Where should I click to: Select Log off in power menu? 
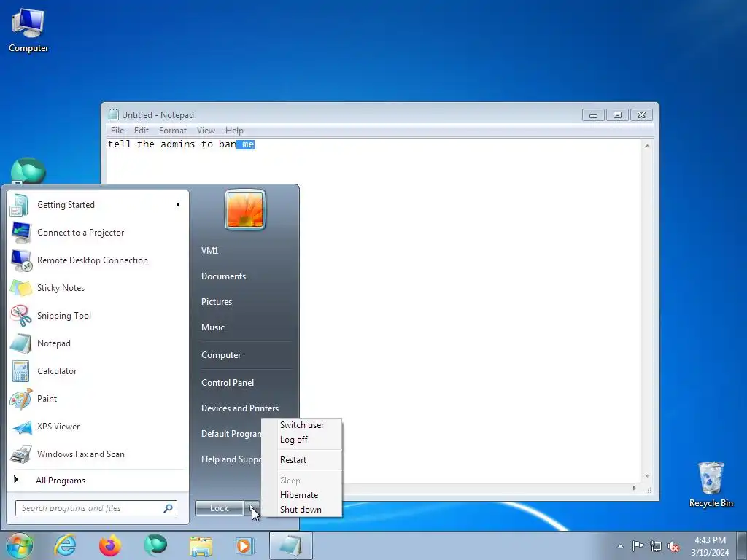302,440
